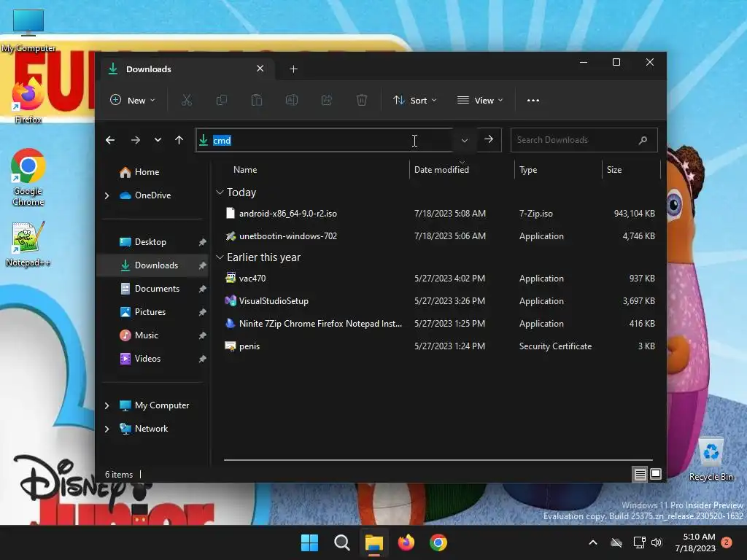Select Notepad++ desktop icon

coord(28,244)
